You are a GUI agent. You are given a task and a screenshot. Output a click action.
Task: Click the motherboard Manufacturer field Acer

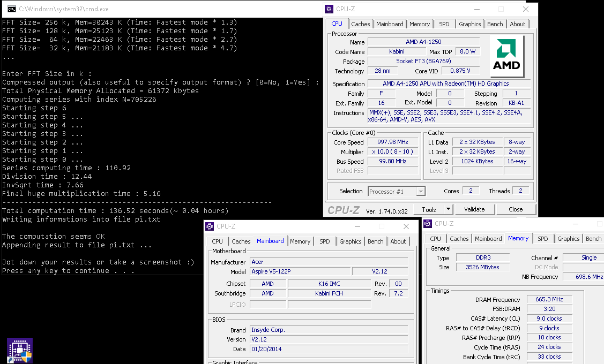[x=329, y=262]
